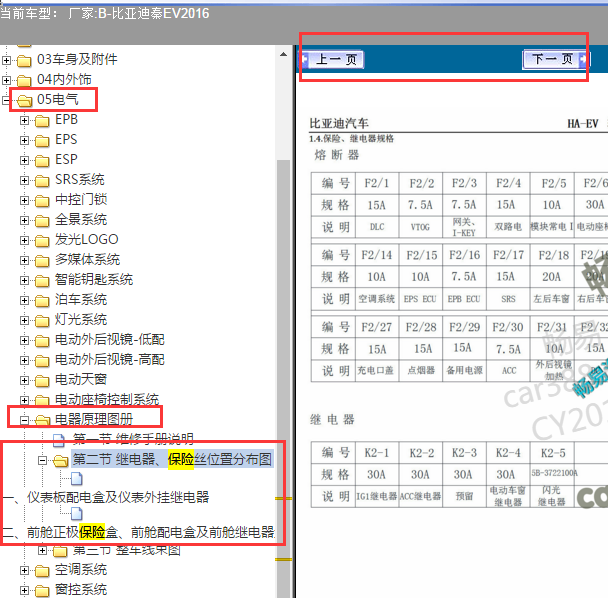
Task: Click the F2/1 fuse table cell
Action: pyautogui.click(x=377, y=183)
